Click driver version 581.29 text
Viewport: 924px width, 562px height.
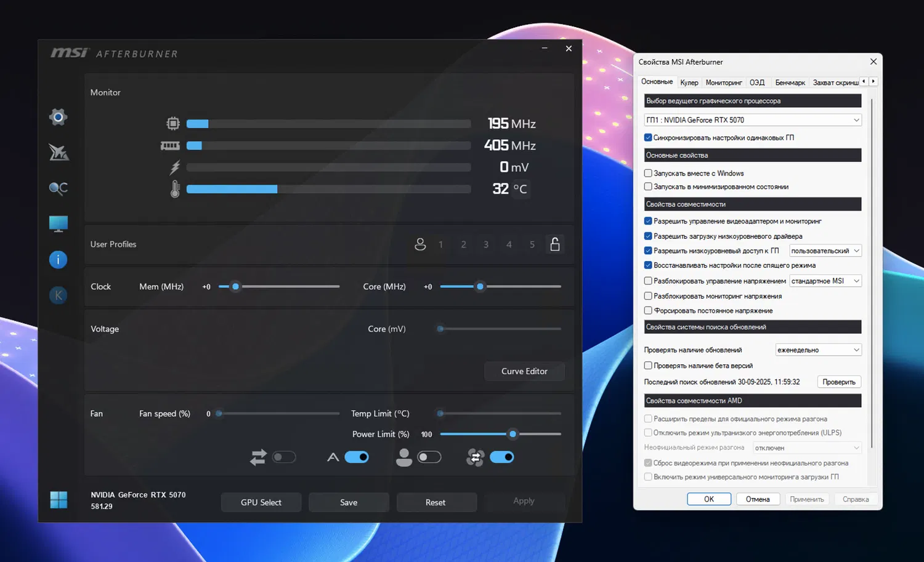pos(102,507)
